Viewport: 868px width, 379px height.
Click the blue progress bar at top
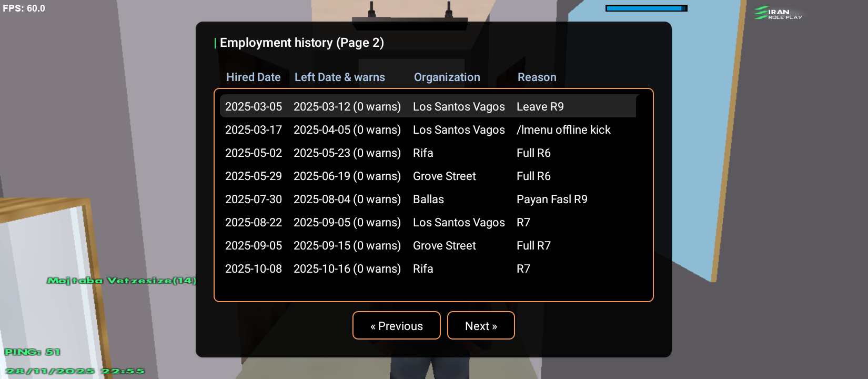tap(646, 8)
